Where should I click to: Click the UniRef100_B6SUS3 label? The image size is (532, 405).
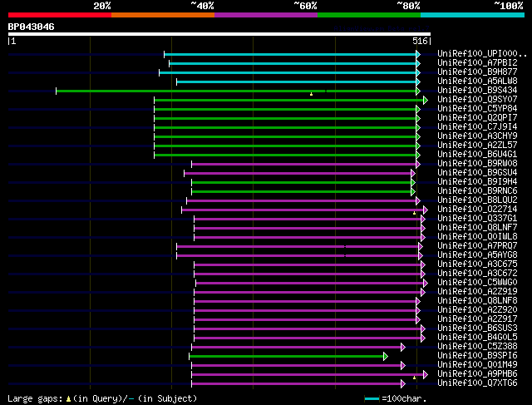[477, 328]
